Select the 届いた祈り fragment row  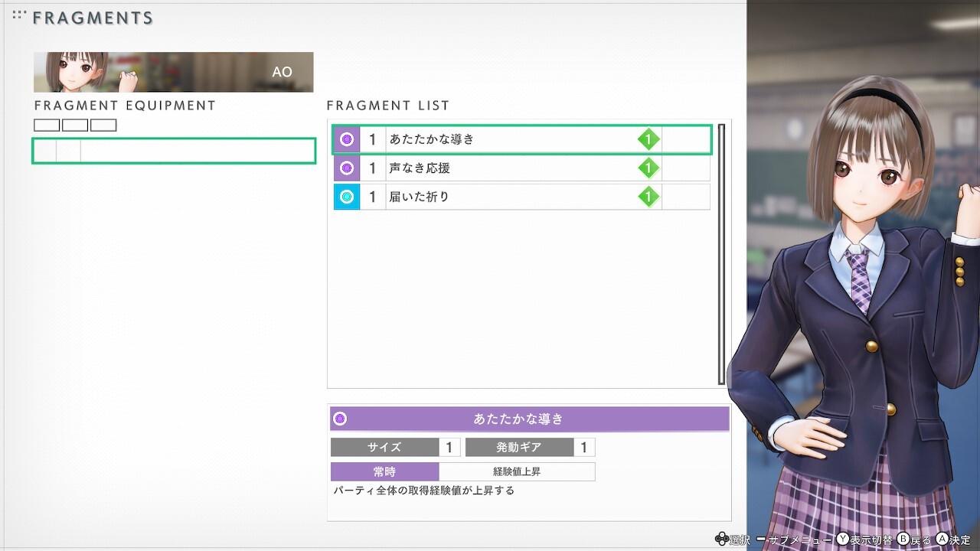pos(521,197)
